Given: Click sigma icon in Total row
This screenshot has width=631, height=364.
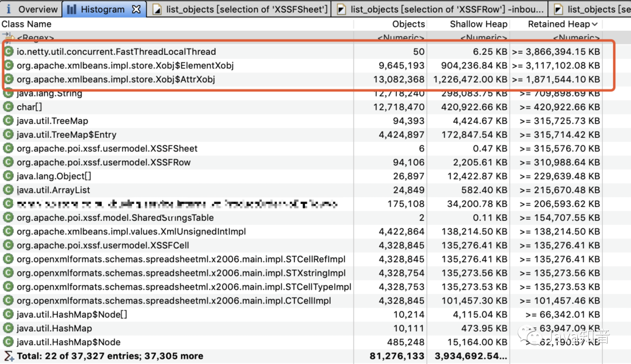Looking at the screenshot, I should (x=8, y=356).
